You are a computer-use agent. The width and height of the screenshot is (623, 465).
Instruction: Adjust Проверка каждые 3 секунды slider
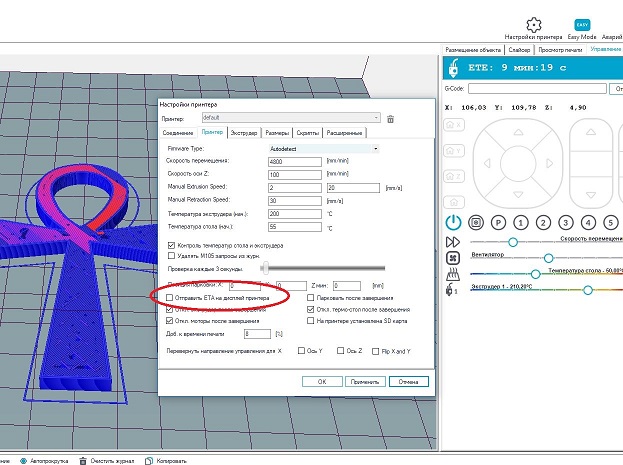(x=265, y=268)
